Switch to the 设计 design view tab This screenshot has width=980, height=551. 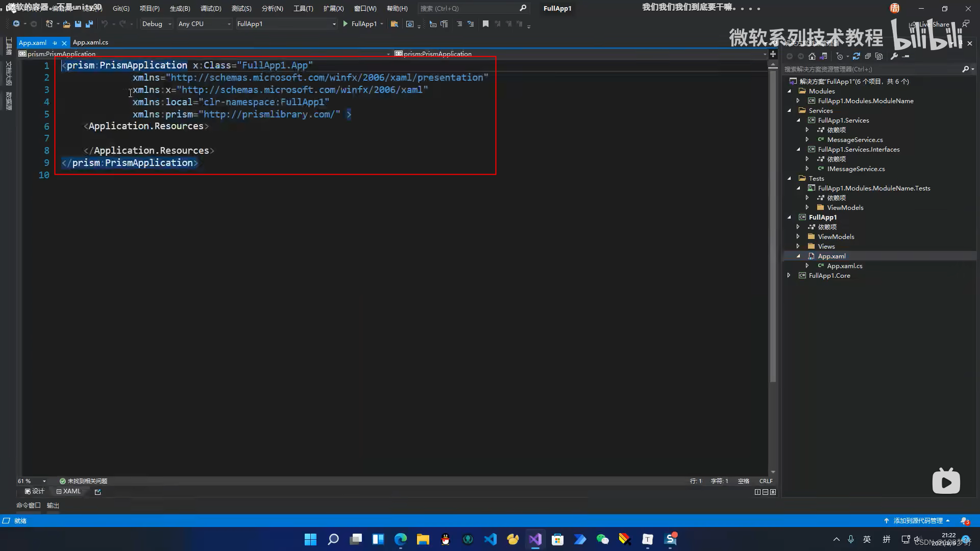tap(35, 491)
